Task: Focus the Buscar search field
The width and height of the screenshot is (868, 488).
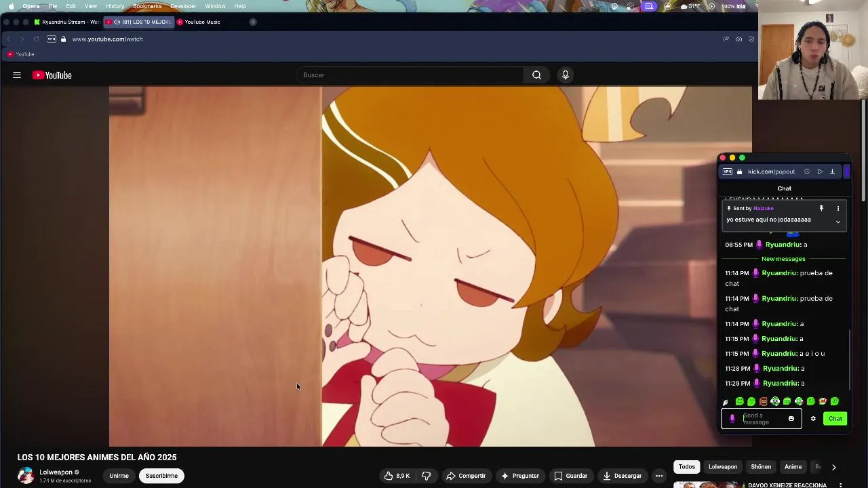Action: pos(410,75)
